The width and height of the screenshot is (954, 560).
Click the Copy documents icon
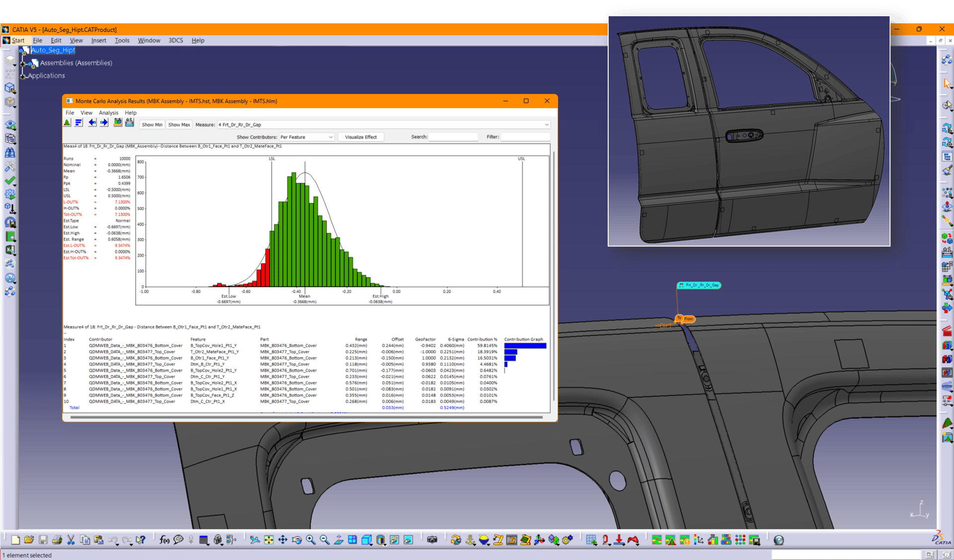pyautogui.click(x=85, y=540)
